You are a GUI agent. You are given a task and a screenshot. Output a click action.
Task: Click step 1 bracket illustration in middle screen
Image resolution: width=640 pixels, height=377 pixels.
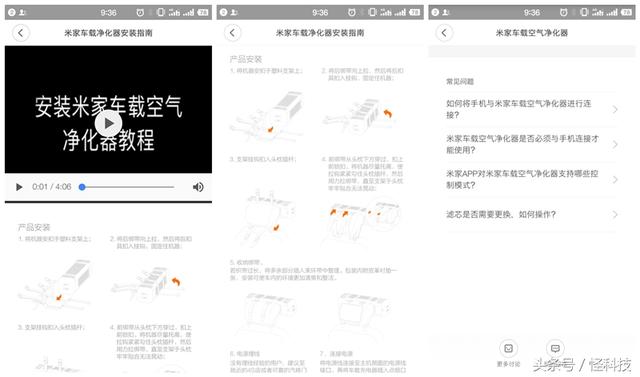click(267, 116)
